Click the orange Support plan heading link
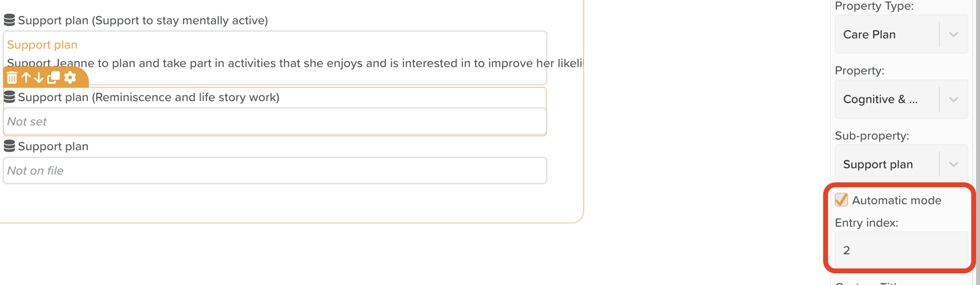 pos(42,45)
